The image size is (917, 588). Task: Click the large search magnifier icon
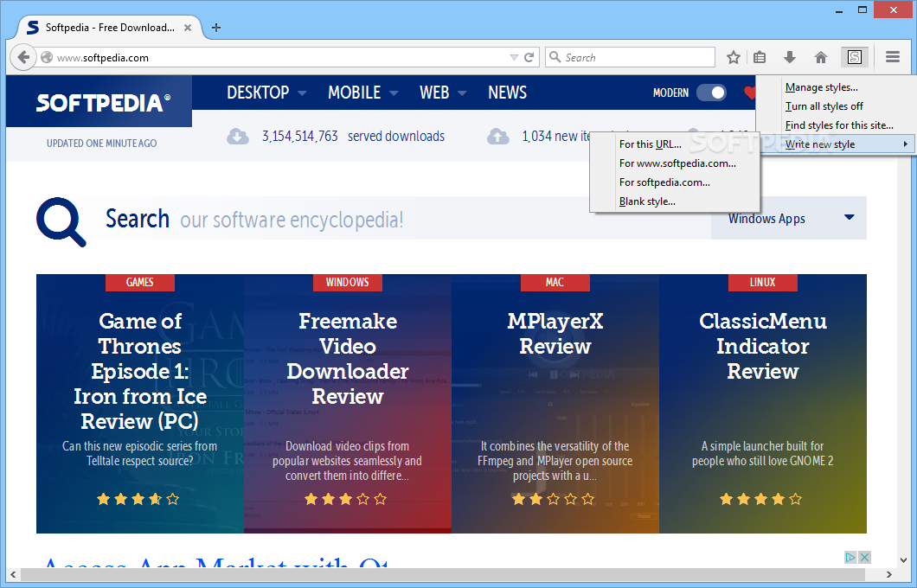[61, 222]
